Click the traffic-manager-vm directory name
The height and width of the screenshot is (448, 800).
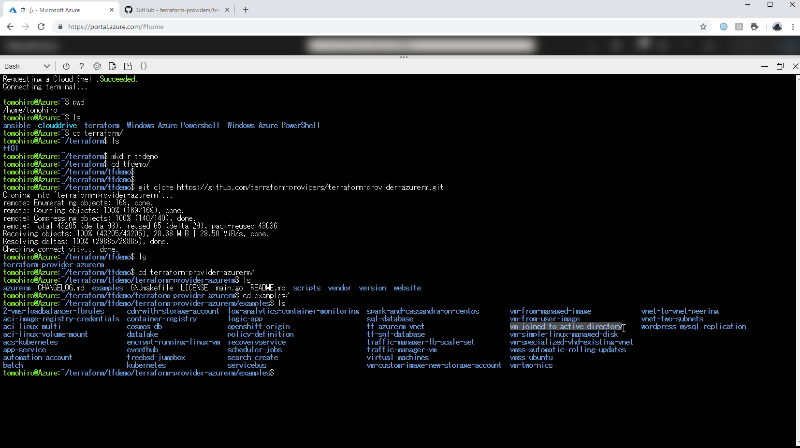click(402, 350)
